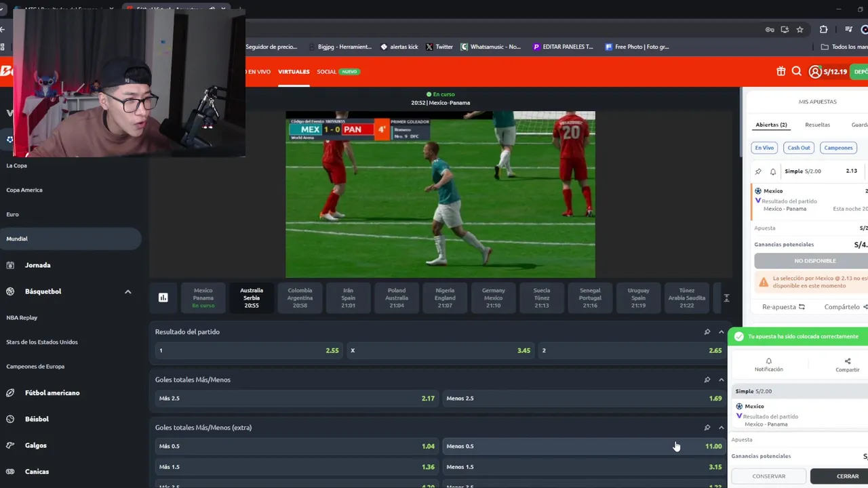Click the bell icon on the Simple bet
The height and width of the screenshot is (488, 868).
772,171
